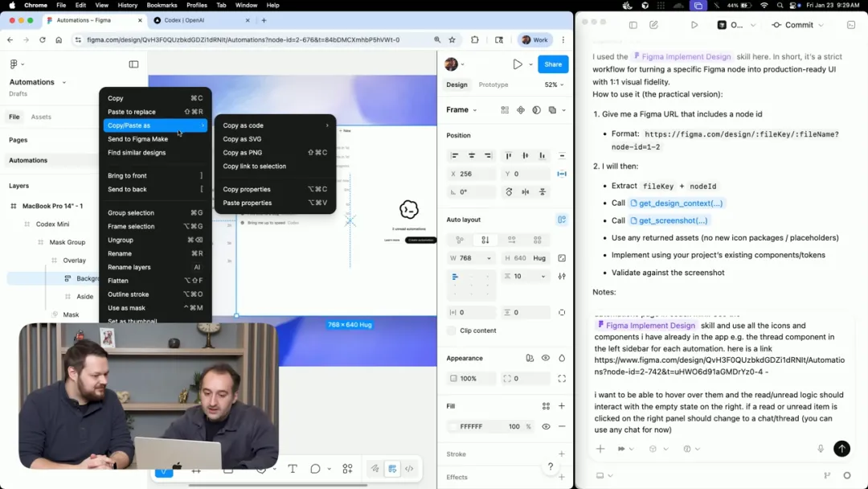Screen dimensions: 868x489
Task: Switch to the Prototype tab
Action: point(493,84)
